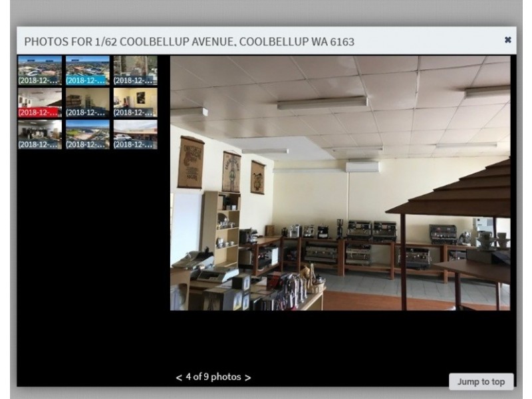
Task: Open the middle thumbnail showing interior shelving
Action: coord(87,102)
